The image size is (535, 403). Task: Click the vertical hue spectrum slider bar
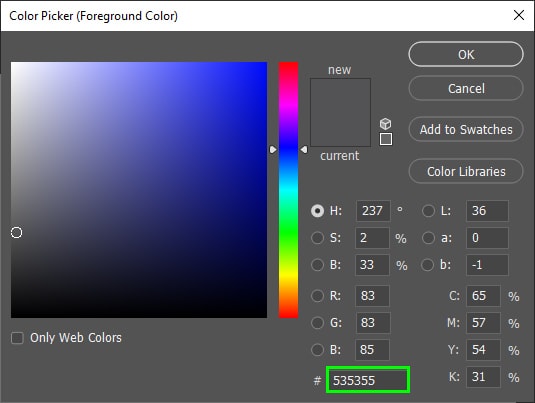(288, 190)
